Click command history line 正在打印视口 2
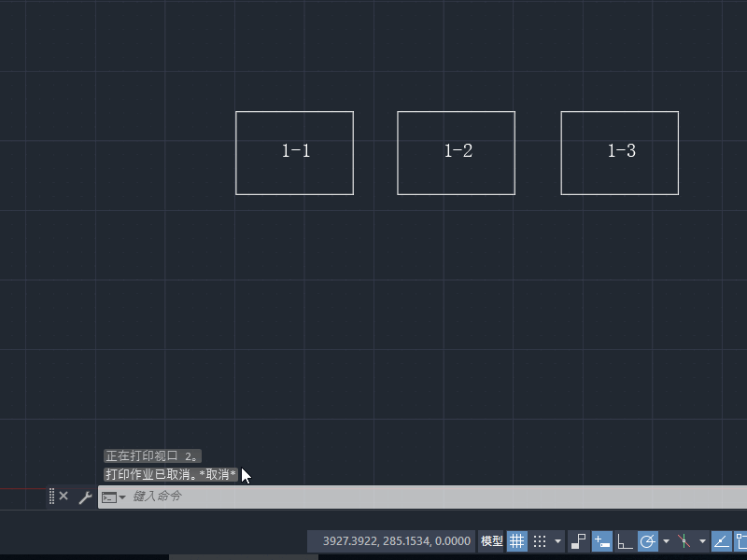 [152, 455]
